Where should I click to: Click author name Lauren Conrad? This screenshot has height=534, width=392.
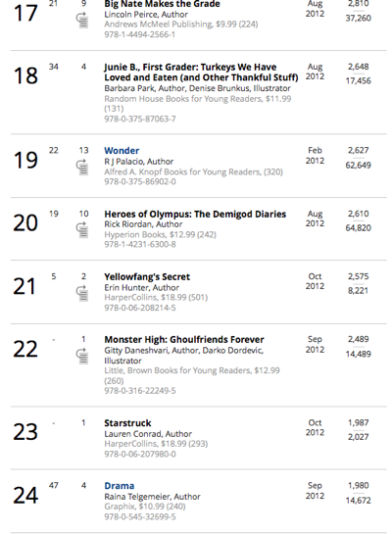click(x=133, y=433)
